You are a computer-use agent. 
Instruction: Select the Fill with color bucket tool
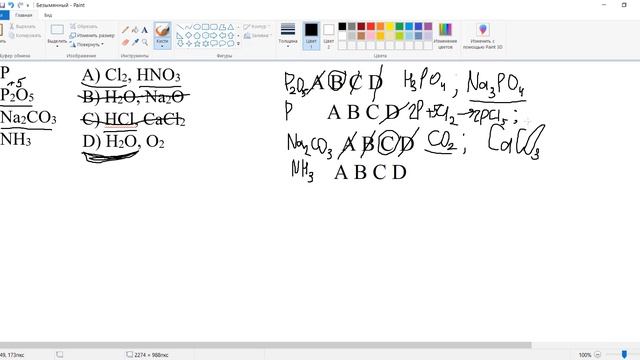[x=135, y=30]
